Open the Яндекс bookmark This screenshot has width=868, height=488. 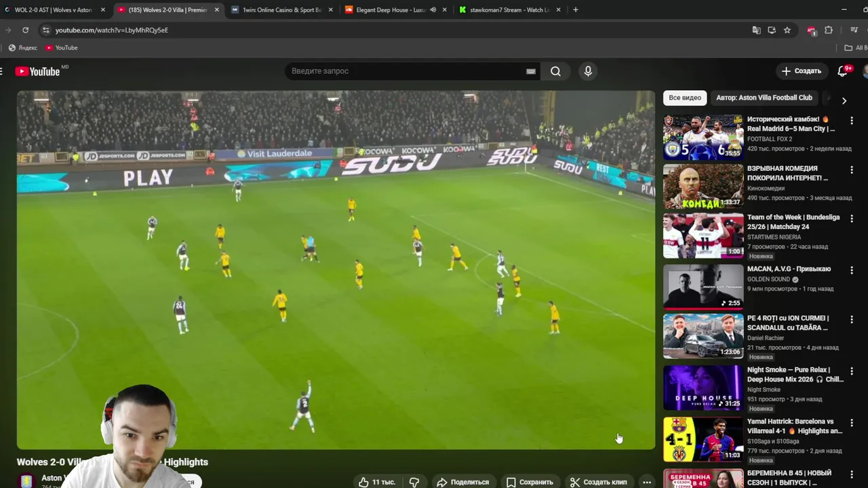(22, 47)
